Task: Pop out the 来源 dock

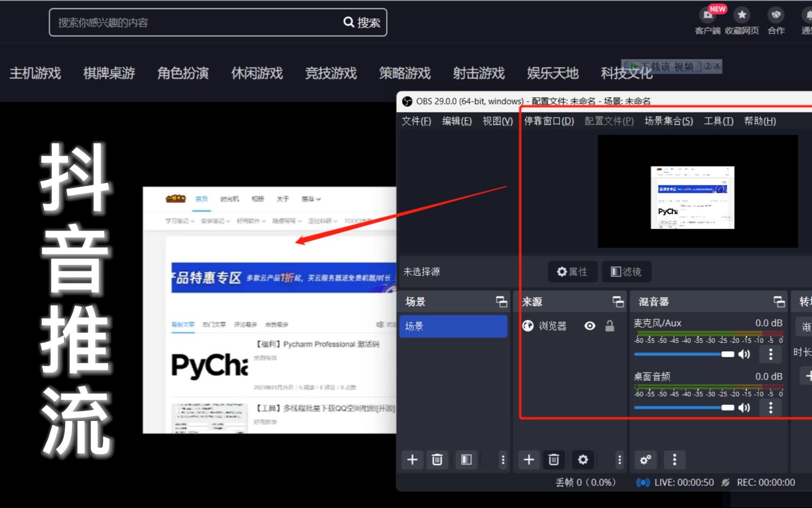Action: click(x=618, y=302)
